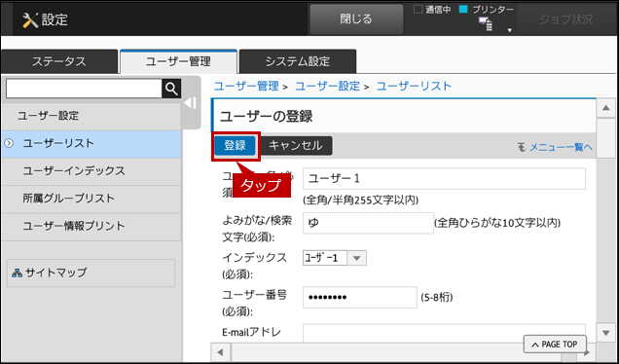The image size is (619, 364).
Task: Click the よみがな field containing ゆ
Action: [x=368, y=223]
